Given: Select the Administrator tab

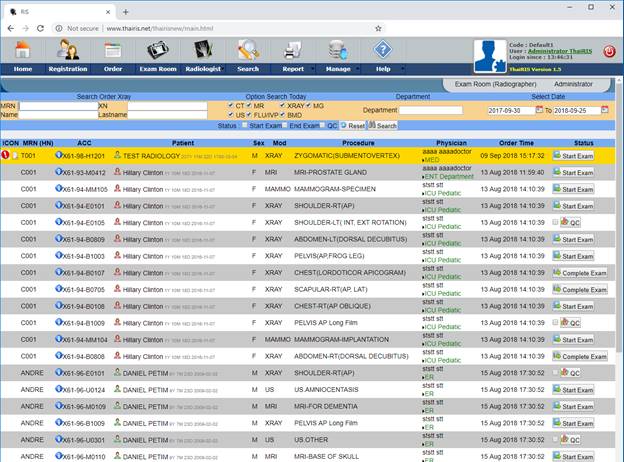Looking at the screenshot, I should (573, 85).
